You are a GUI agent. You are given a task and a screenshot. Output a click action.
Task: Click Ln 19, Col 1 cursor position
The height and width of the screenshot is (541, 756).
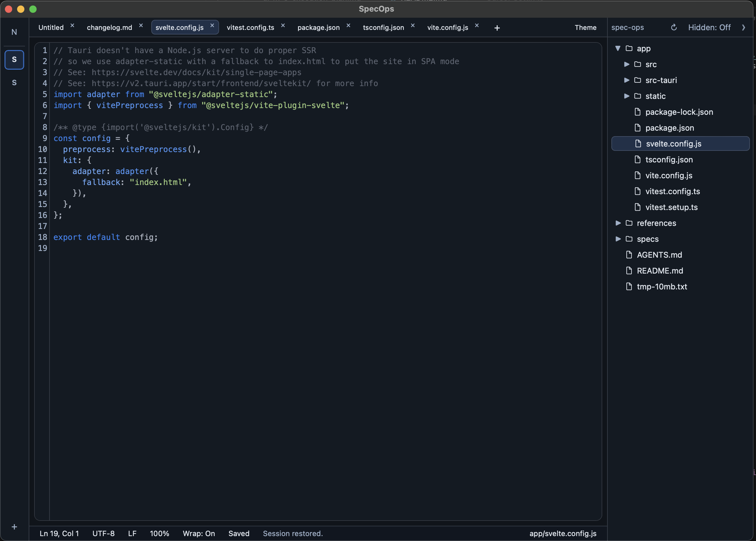pyautogui.click(x=59, y=533)
